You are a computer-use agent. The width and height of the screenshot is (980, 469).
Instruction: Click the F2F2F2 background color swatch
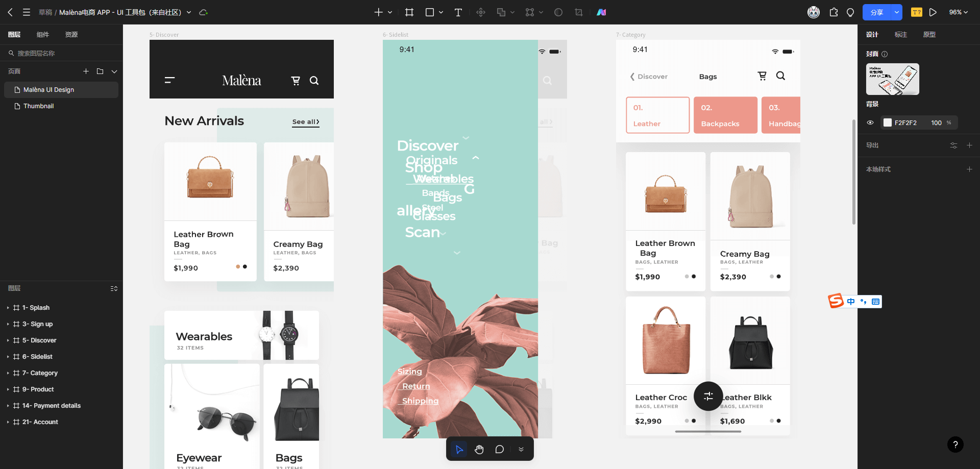click(x=888, y=122)
